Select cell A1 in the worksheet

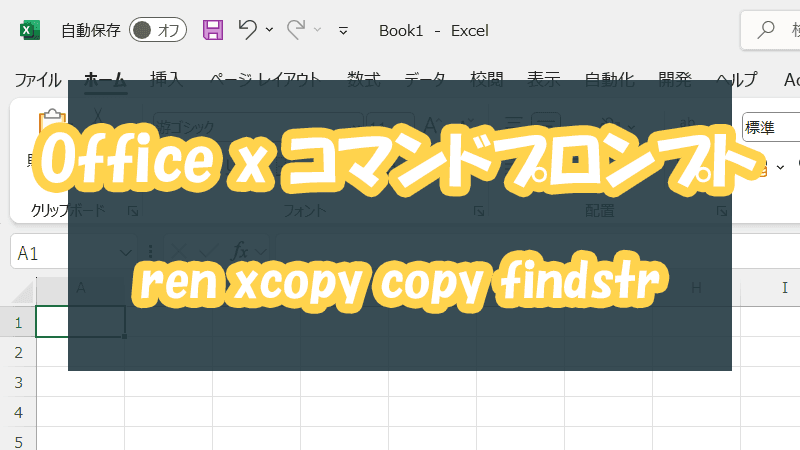tap(80, 321)
